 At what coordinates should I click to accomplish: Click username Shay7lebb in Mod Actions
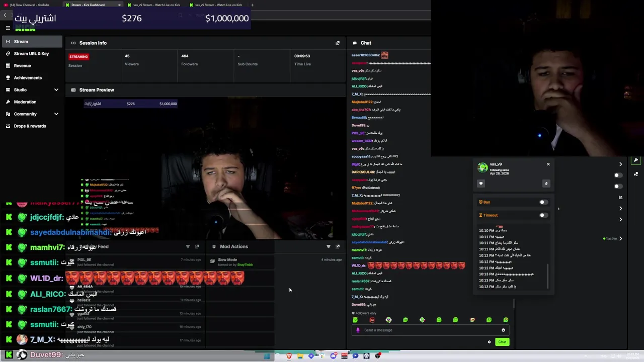(245, 265)
